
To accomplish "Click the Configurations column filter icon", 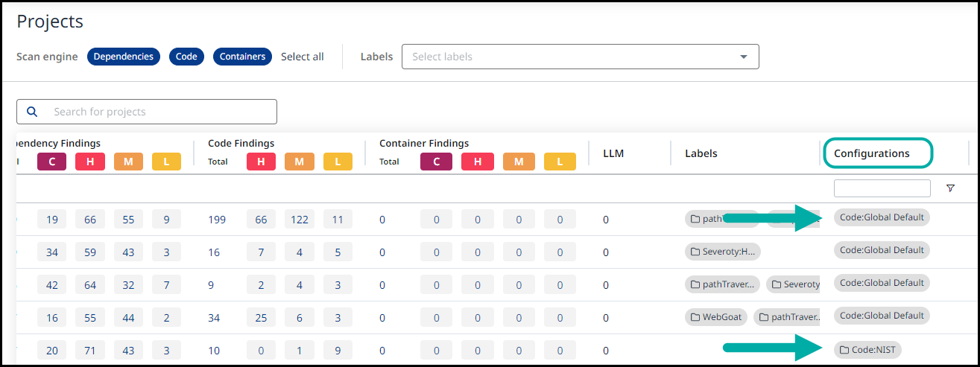I will pyautogui.click(x=950, y=188).
